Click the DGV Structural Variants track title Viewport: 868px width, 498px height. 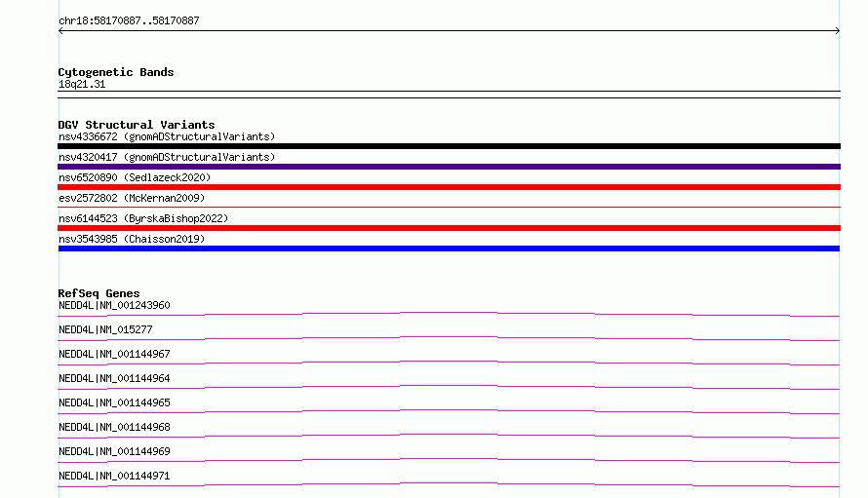coord(137,125)
